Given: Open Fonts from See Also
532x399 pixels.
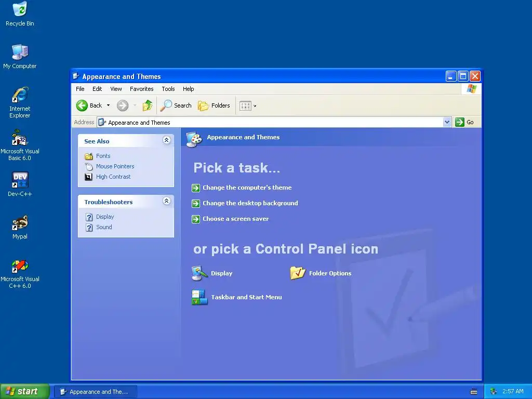Looking at the screenshot, I should [x=103, y=156].
